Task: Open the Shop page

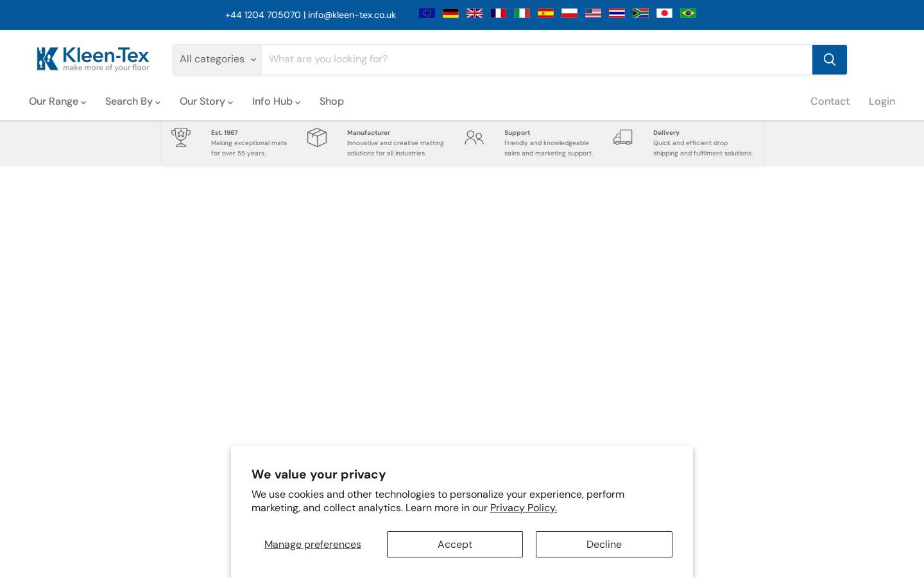Action: (332, 101)
